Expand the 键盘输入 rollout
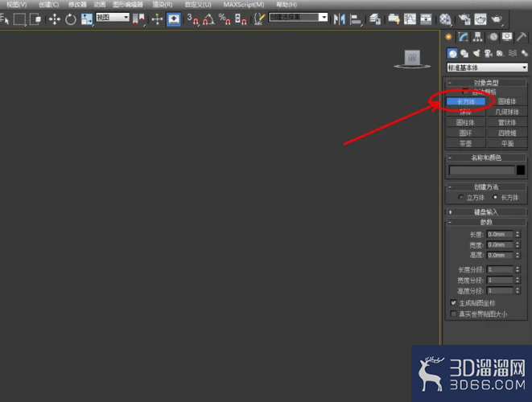The image size is (532, 402). click(486, 211)
